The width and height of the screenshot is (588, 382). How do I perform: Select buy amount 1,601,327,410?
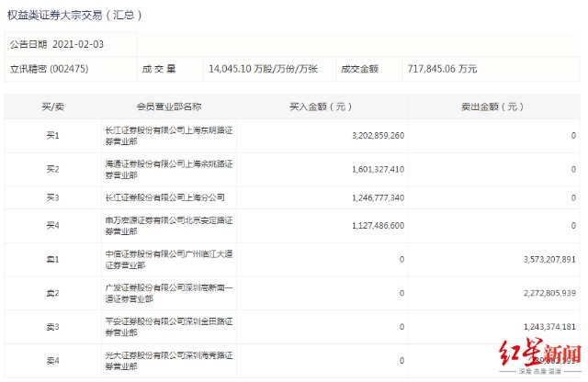click(378, 170)
